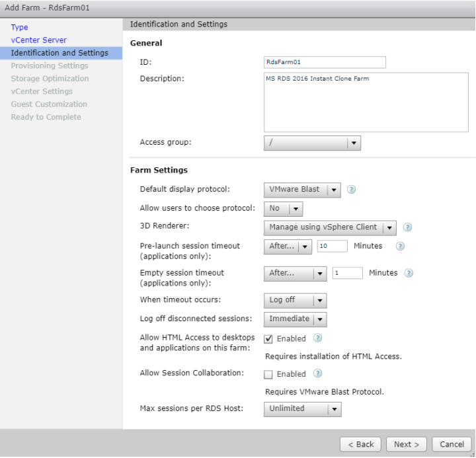Click the farm ID text field
Viewport: 476px width, 458px height.
[x=325, y=62]
